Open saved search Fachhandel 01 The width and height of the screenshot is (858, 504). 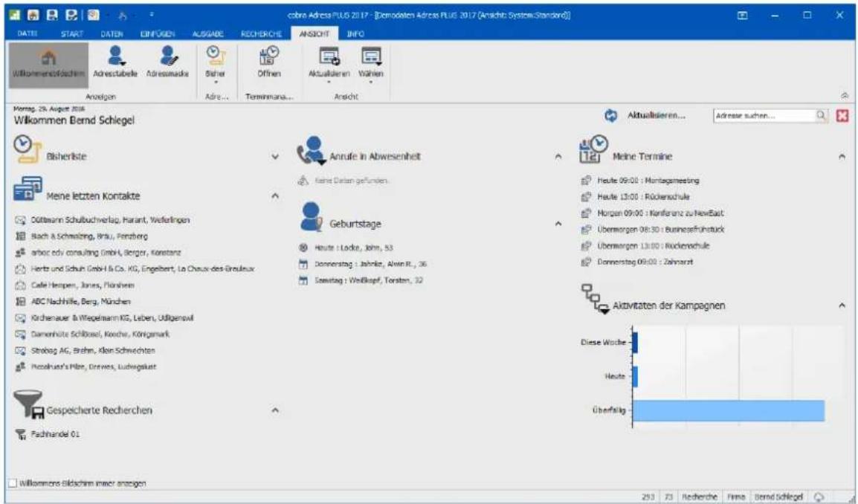coord(55,435)
